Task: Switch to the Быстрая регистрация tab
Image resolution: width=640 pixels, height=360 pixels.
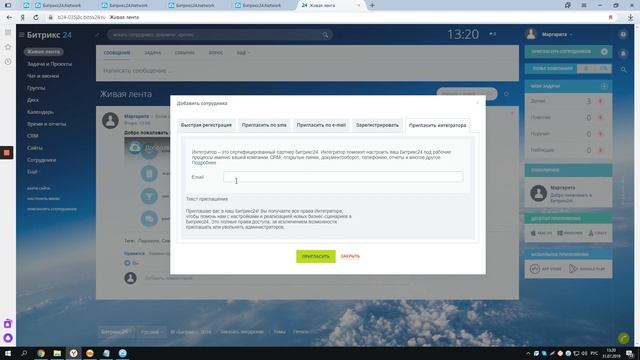Action: pos(206,125)
